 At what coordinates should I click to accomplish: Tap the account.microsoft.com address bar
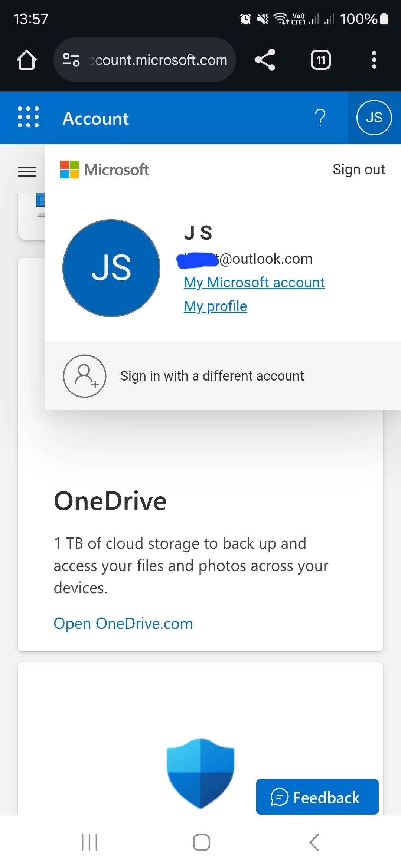pyautogui.click(x=145, y=60)
